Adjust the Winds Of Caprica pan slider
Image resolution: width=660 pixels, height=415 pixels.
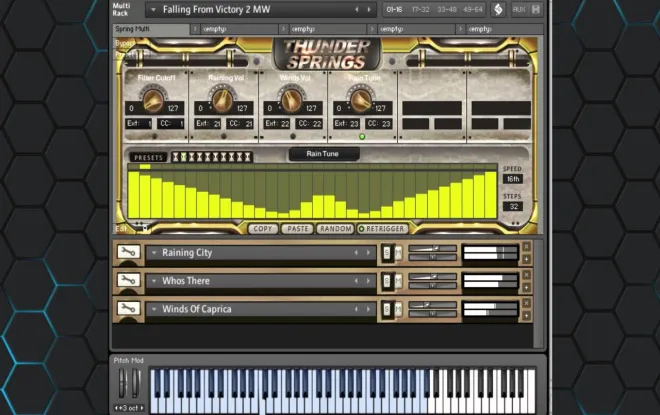(432, 314)
